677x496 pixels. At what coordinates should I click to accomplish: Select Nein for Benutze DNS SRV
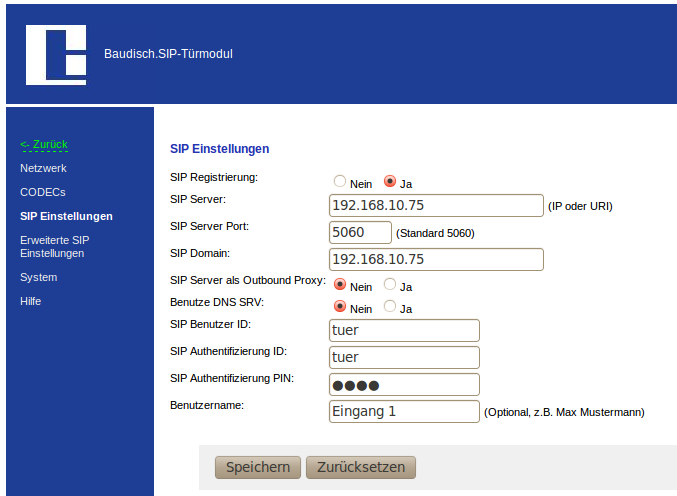click(340, 308)
